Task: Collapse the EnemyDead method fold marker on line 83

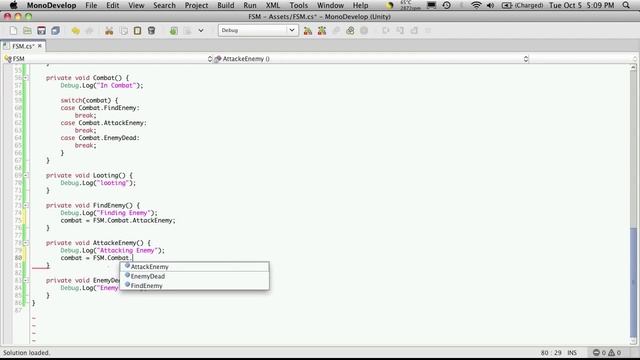Action: coord(26,280)
